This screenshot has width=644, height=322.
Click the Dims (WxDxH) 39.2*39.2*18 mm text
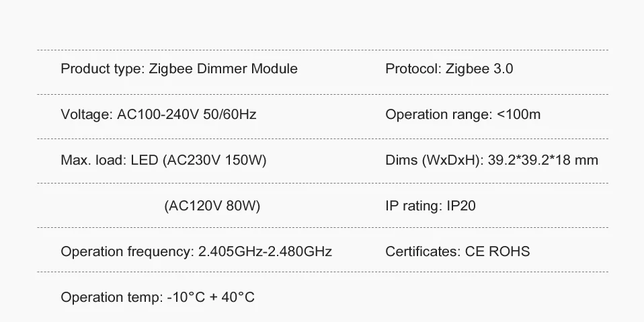tap(491, 160)
